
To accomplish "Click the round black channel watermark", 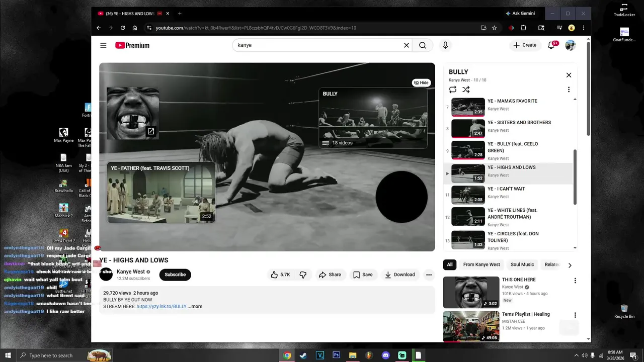I will [401, 197].
